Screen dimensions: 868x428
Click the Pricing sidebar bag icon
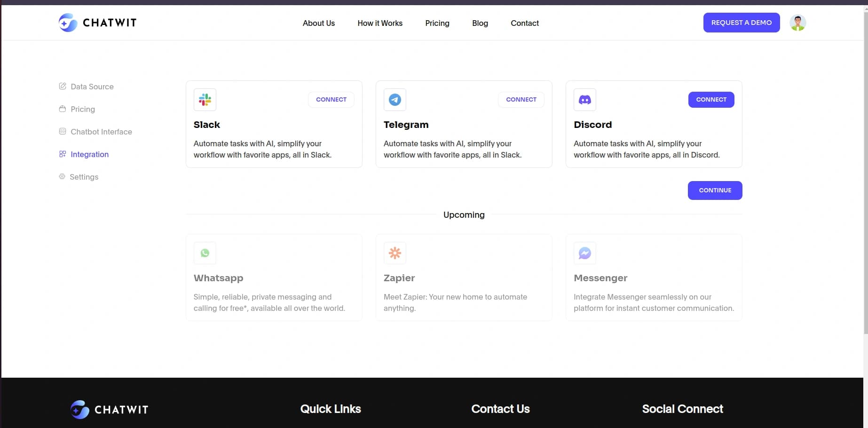pyautogui.click(x=63, y=109)
